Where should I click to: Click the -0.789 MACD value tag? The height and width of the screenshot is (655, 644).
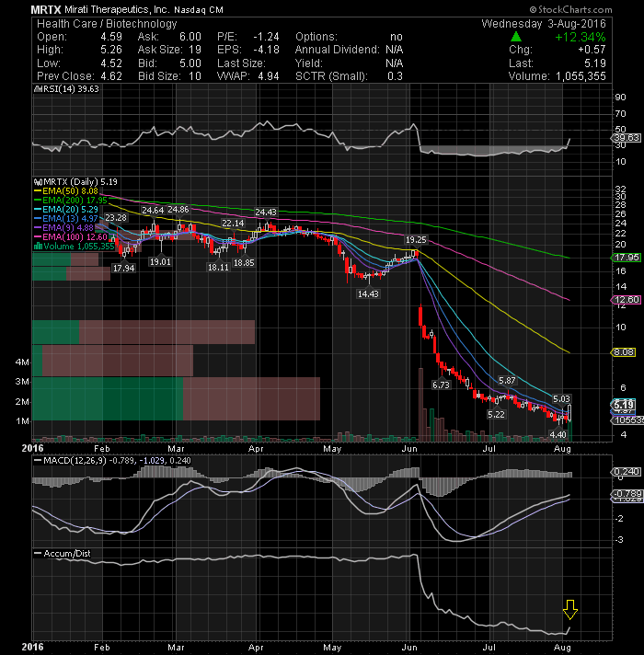[x=627, y=494]
